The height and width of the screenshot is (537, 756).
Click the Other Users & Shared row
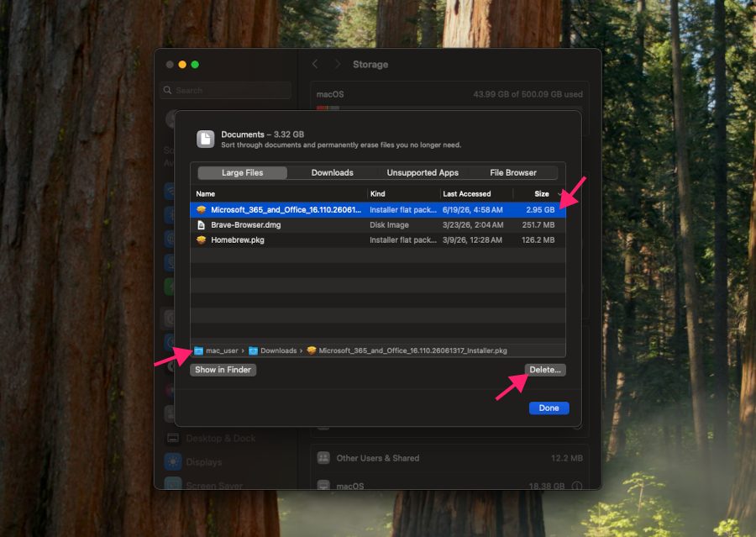tap(449, 458)
